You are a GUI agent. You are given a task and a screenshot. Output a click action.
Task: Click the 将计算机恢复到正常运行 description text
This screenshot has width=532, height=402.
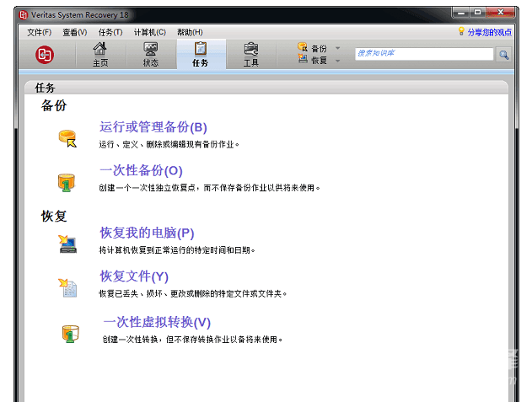[x=177, y=250]
